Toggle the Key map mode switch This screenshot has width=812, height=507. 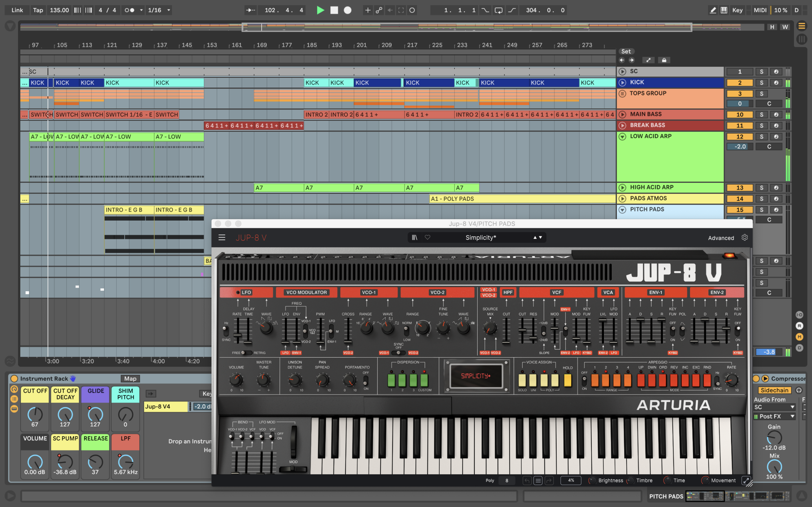[x=737, y=10]
